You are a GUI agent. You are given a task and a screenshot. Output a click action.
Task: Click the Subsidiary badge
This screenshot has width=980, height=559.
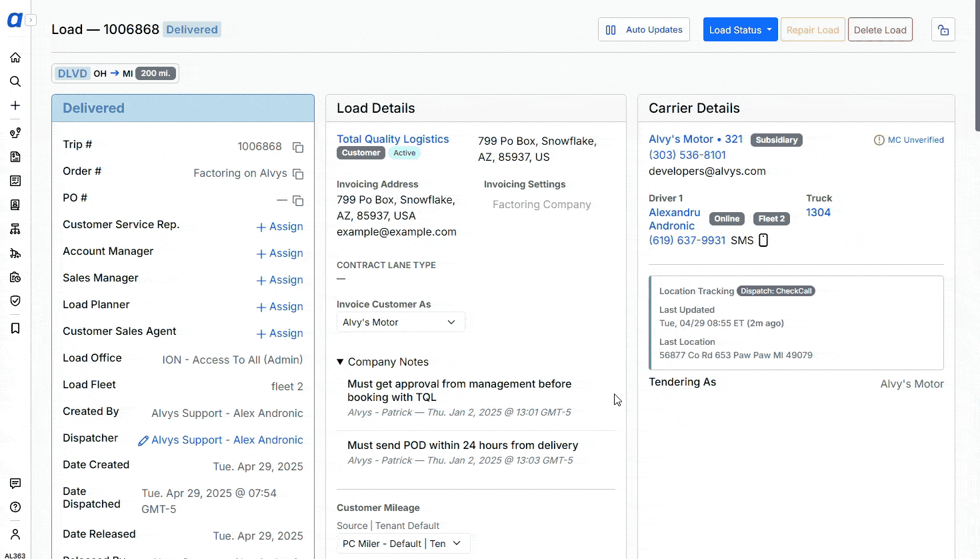click(777, 140)
